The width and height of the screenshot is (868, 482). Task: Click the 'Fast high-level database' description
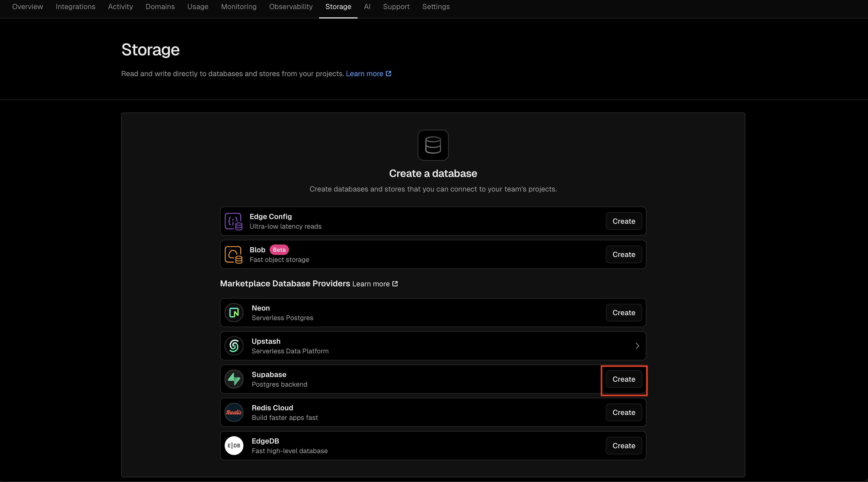pyautogui.click(x=289, y=451)
